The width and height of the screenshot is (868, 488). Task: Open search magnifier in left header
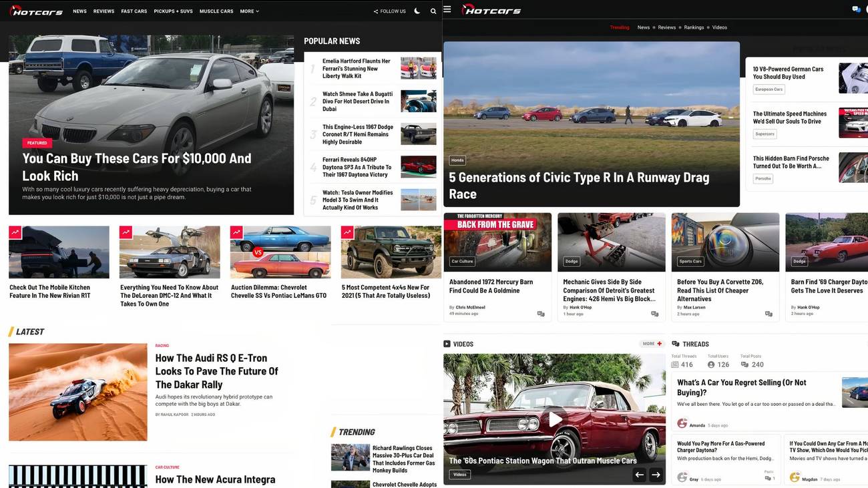[433, 11]
